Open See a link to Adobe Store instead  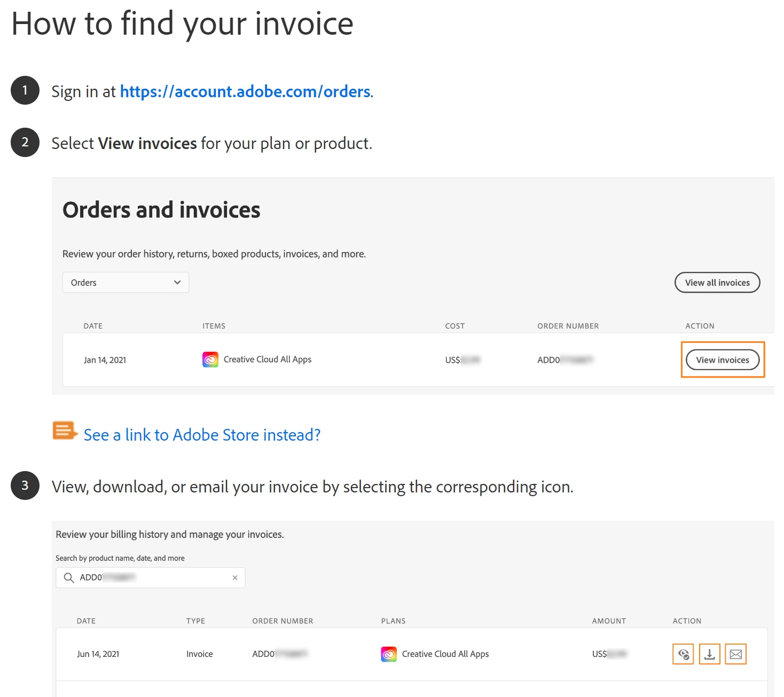click(202, 435)
